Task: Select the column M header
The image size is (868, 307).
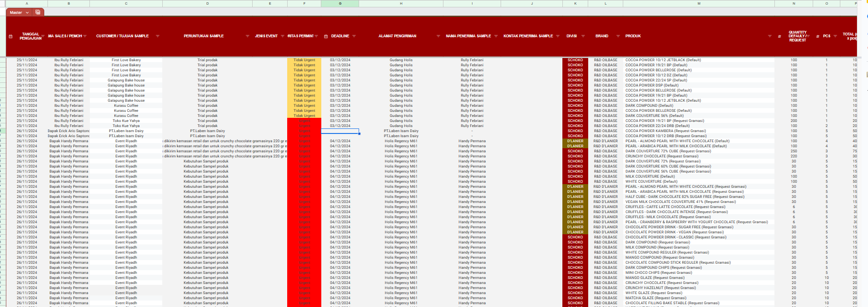Action: pos(699,3)
